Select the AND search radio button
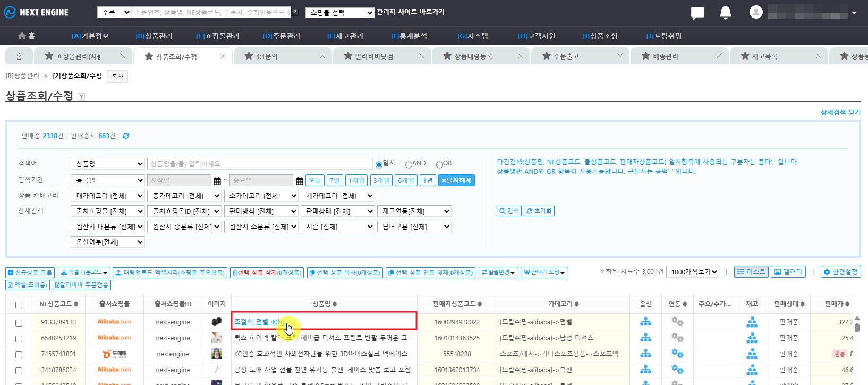This screenshot has height=385, width=868. (409, 164)
